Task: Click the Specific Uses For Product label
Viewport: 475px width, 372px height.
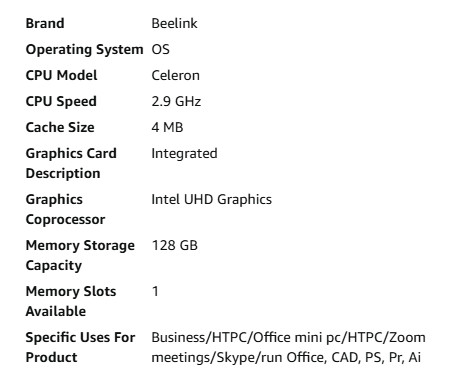Action: click(x=80, y=347)
